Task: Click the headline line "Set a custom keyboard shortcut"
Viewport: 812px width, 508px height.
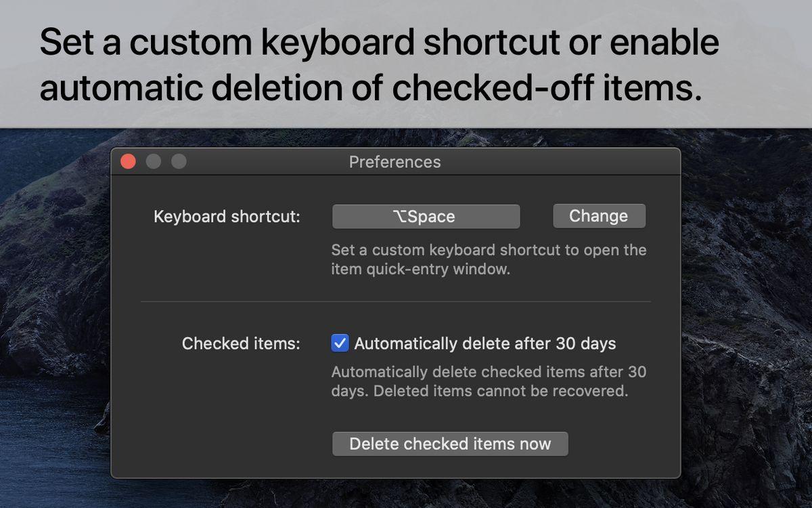Action: point(379,42)
